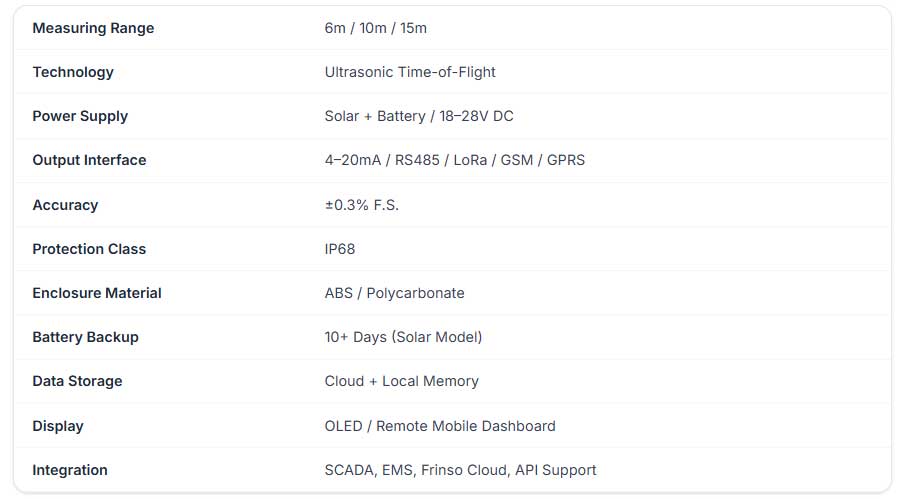Viewport: 903px width, 499px height.
Task: Select the OLED / Remote Mobile Dashboard value
Action: [x=440, y=426]
